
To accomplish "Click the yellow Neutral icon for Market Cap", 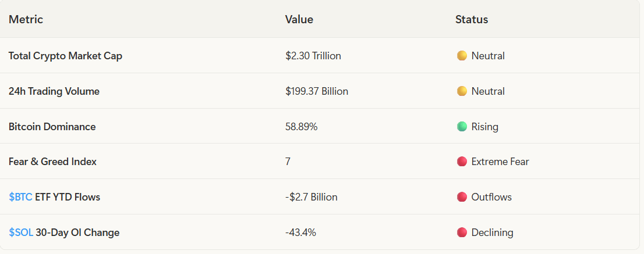I will pos(462,56).
